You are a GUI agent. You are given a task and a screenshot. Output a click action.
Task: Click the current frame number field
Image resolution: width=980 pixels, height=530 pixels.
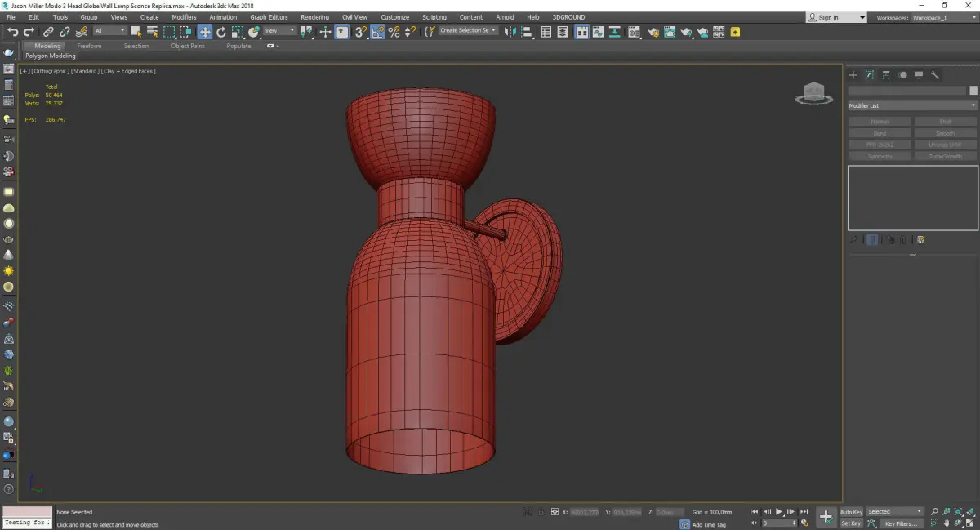coord(779,523)
